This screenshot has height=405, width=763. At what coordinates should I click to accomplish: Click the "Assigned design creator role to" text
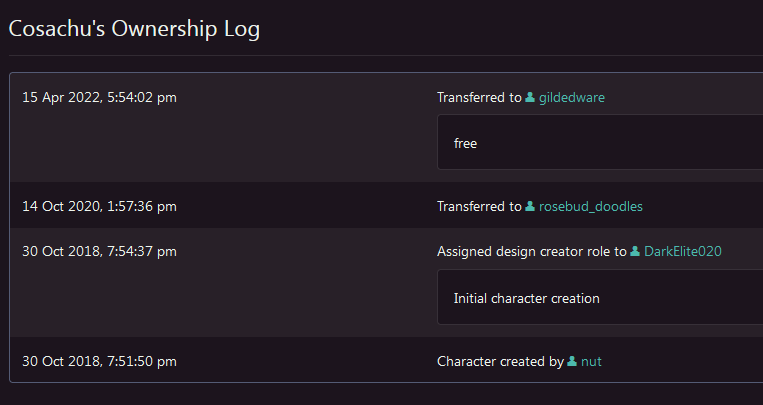click(x=531, y=252)
